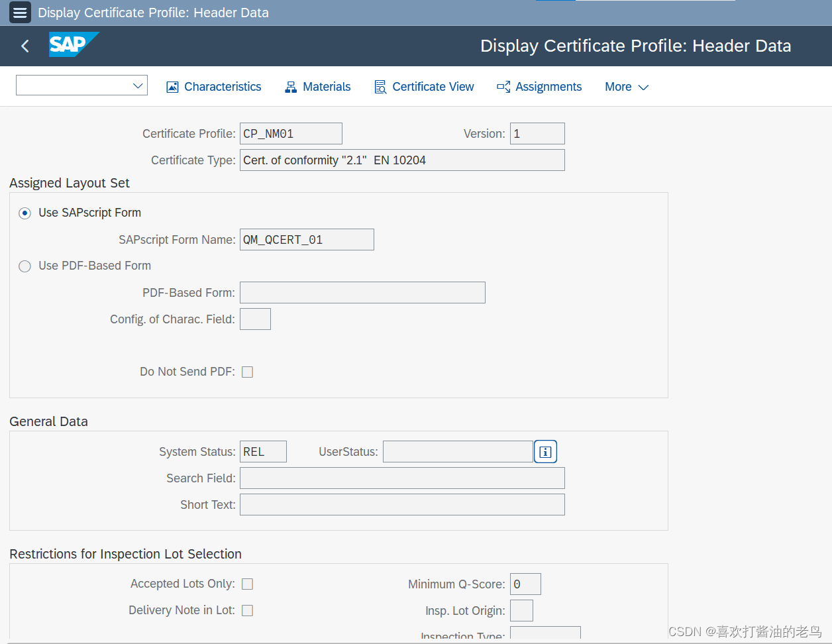Click the Materials hierarchy icon
The height and width of the screenshot is (644, 832).
290,86
